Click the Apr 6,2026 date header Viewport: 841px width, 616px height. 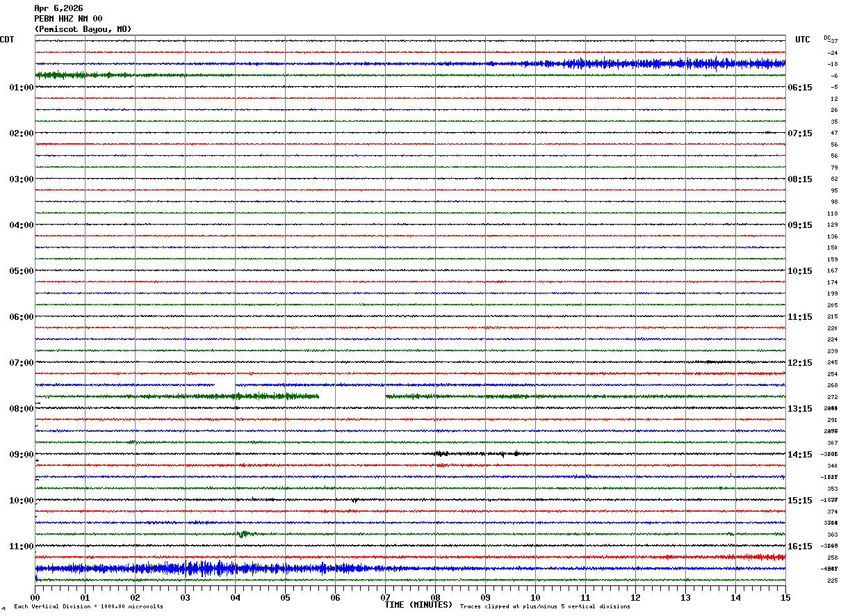(x=58, y=8)
